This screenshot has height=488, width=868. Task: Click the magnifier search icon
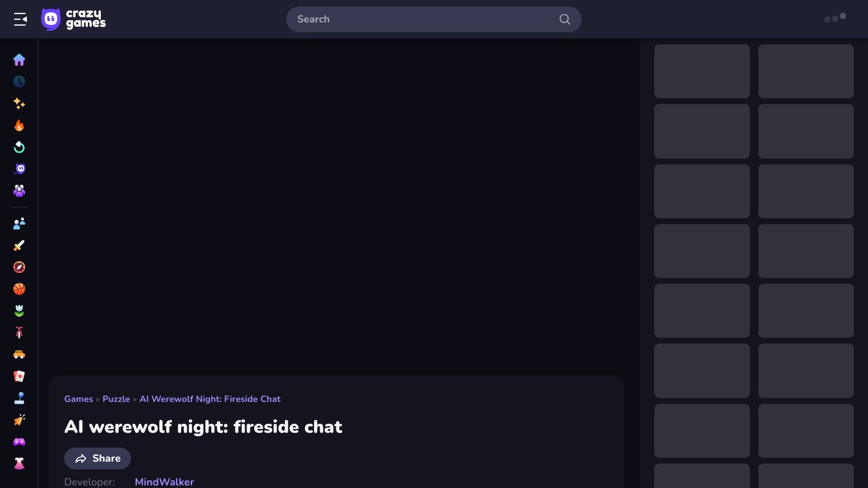tap(565, 19)
